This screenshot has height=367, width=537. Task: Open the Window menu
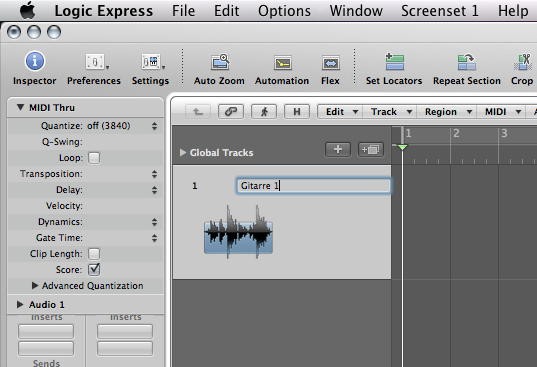pos(356,11)
